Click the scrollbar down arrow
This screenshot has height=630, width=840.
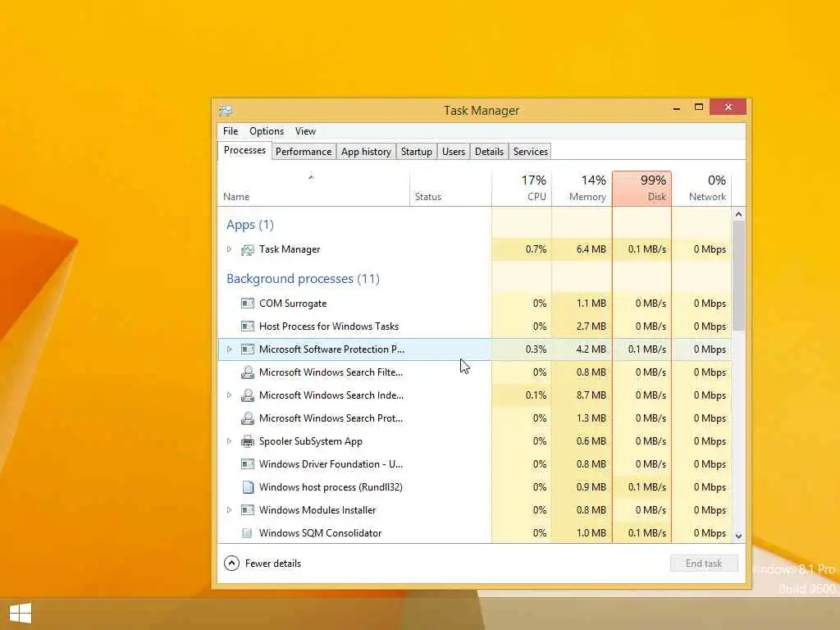coord(739,536)
